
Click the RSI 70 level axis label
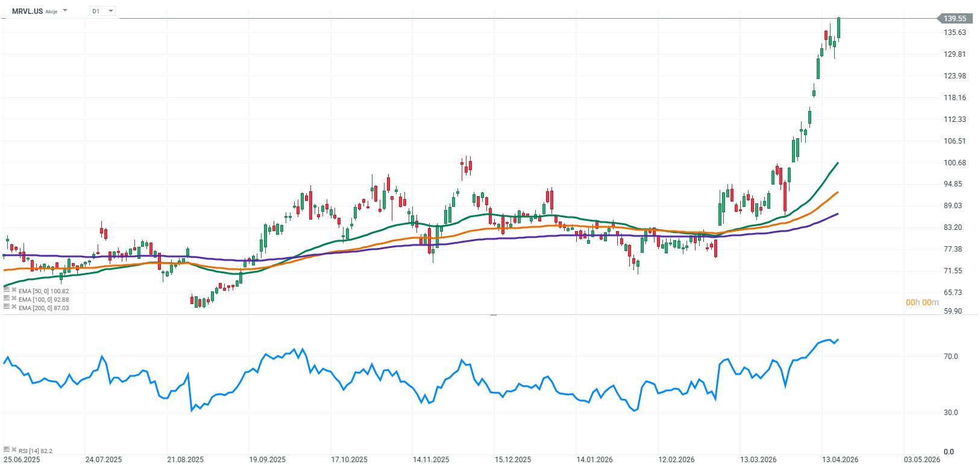click(950, 357)
